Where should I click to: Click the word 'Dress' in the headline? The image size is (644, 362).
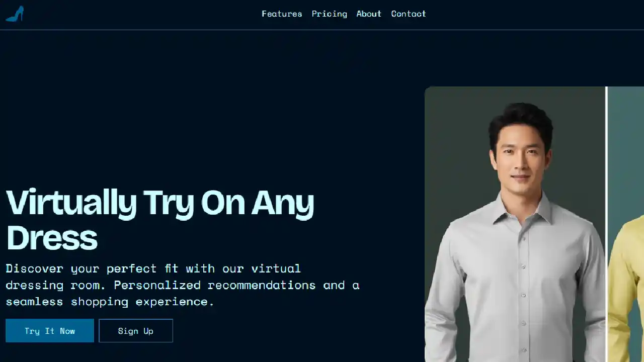pos(52,237)
